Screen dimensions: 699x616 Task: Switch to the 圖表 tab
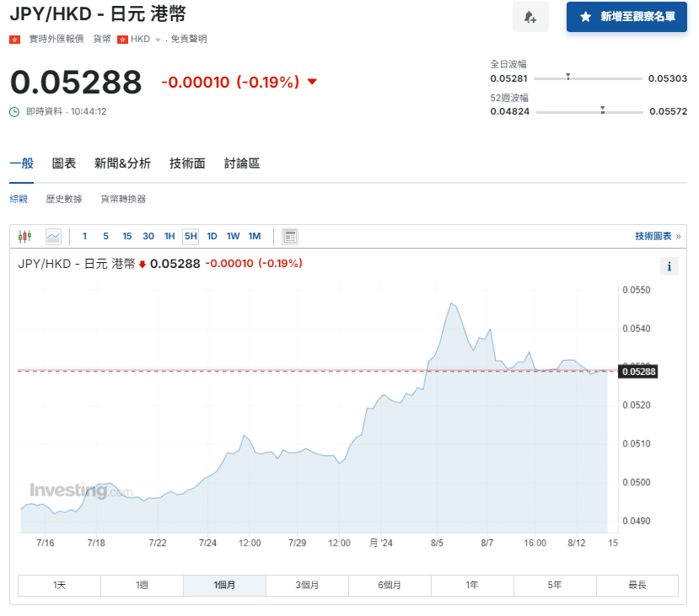pos(63,163)
